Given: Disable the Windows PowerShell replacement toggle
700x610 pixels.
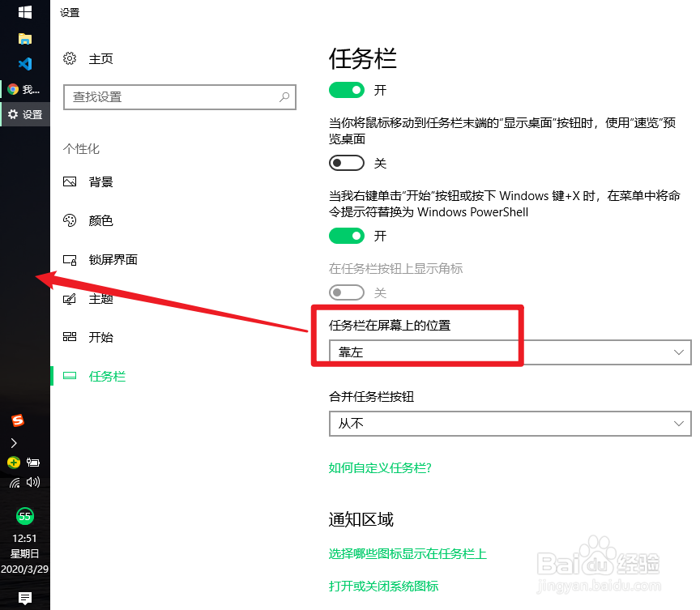Looking at the screenshot, I should coord(347,236).
